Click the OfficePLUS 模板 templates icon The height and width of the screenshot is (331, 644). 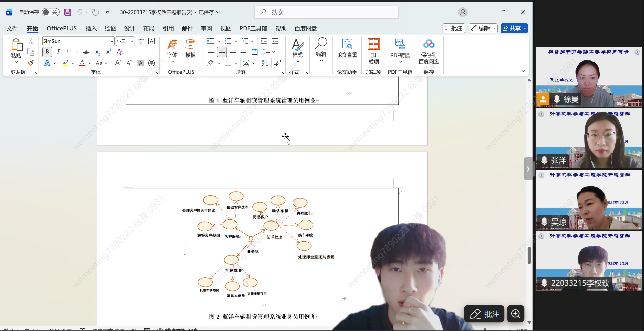click(190, 47)
